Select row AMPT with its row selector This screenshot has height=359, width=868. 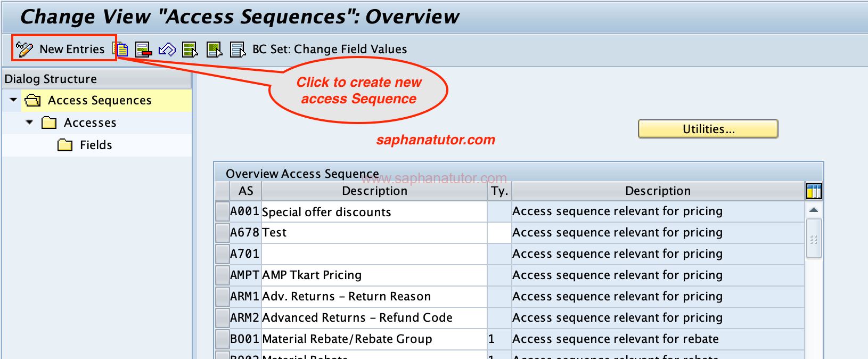(222, 275)
